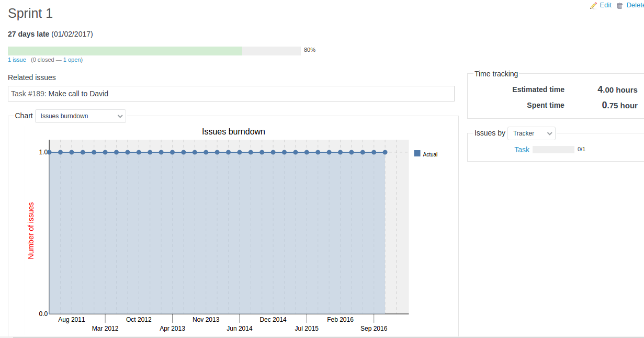Open the "1 open" issues link
Screen dimensions: 644x338
pyautogui.click(x=72, y=60)
